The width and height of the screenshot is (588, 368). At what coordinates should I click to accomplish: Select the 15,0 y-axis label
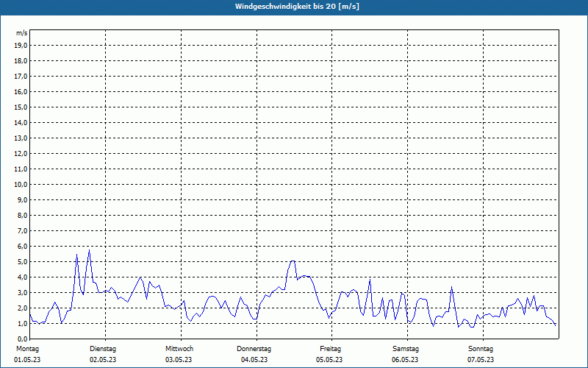tap(21, 107)
